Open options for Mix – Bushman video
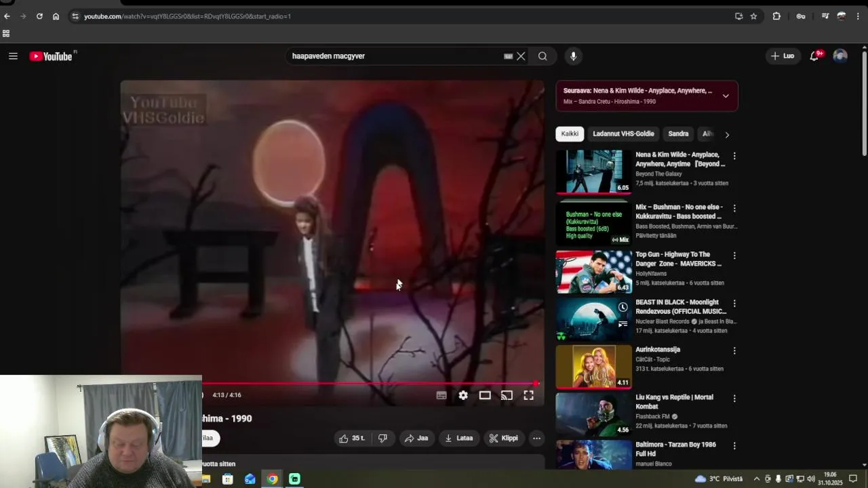 tap(734, 209)
